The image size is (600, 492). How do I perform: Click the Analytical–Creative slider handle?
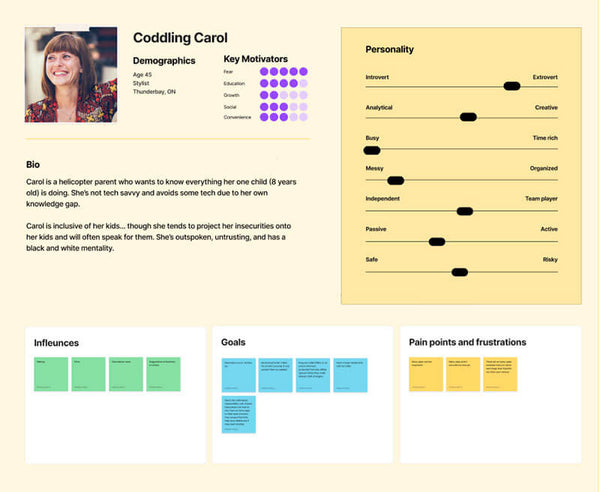[468, 117]
